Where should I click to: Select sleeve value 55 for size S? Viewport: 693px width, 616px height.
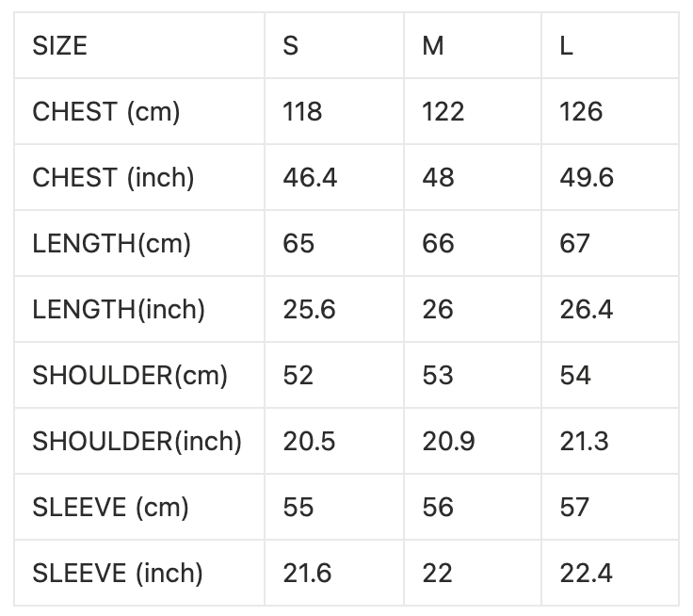coord(298,507)
